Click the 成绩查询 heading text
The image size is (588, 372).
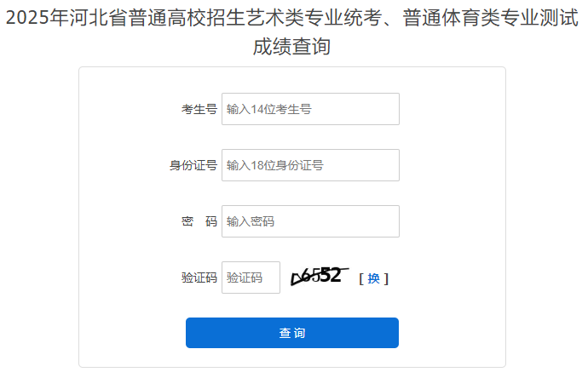291,47
